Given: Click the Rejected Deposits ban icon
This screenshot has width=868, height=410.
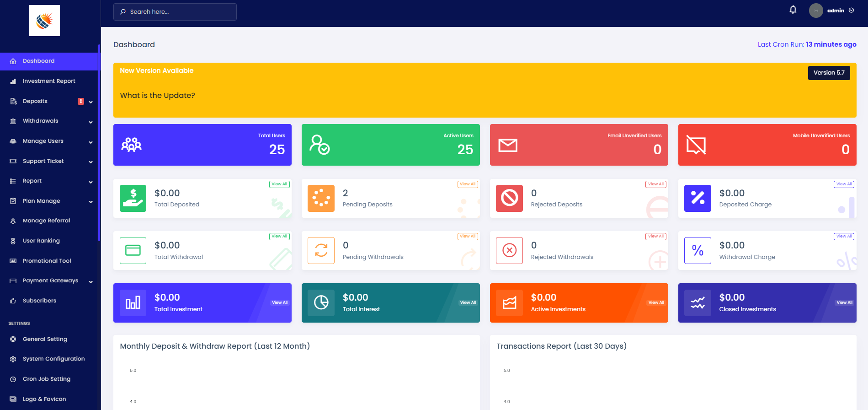Looking at the screenshot, I should click(509, 198).
